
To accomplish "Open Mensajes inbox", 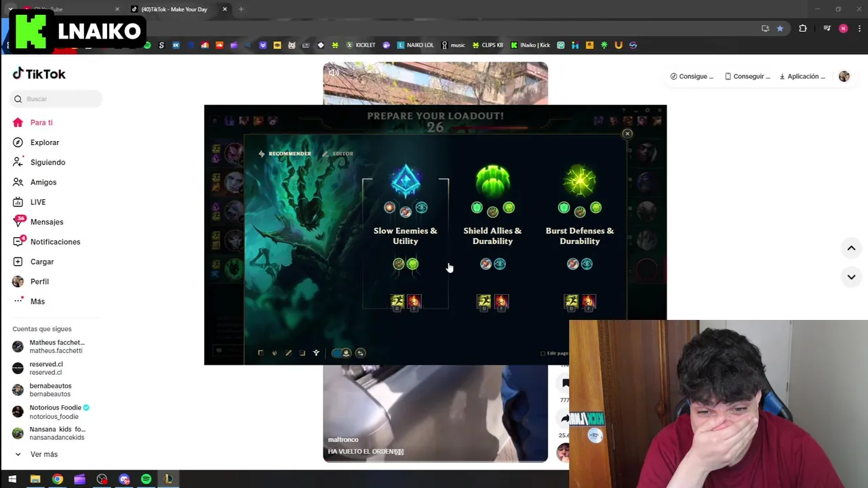I will pos(38,222).
